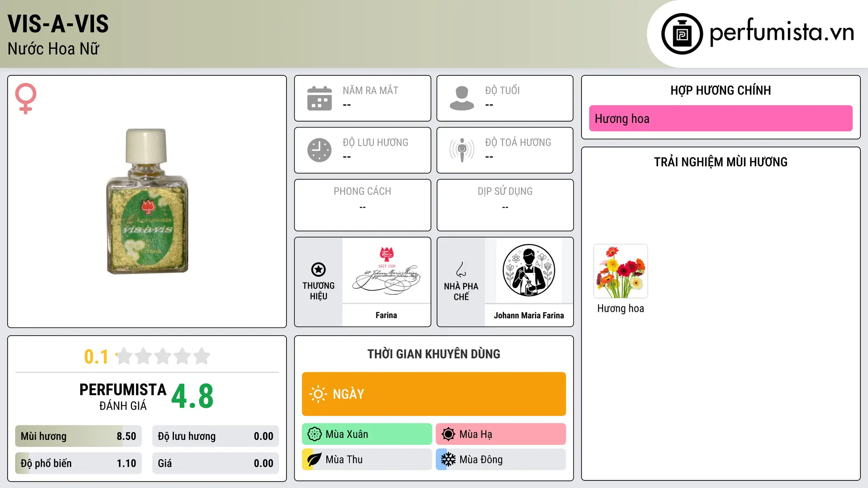Select the Mùa Thu season bar
The height and width of the screenshot is (488, 868).
tap(367, 460)
